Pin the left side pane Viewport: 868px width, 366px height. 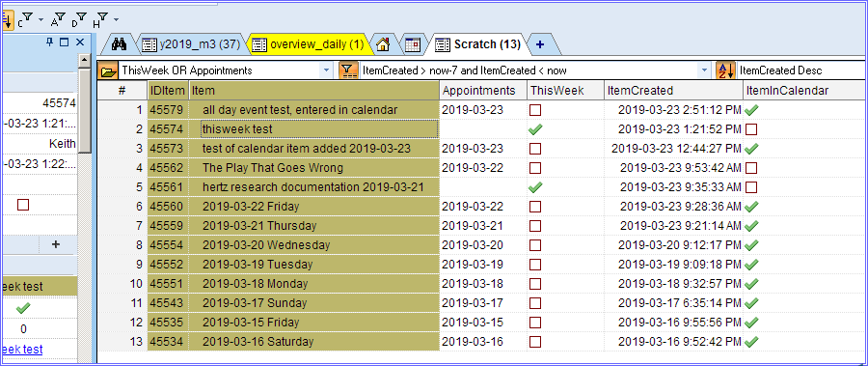50,42
